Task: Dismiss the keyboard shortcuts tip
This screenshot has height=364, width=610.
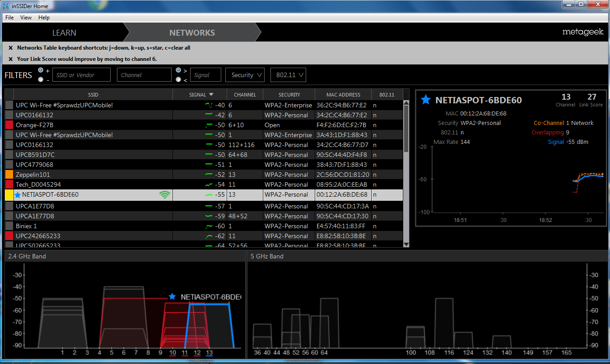Action: tap(11, 48)
